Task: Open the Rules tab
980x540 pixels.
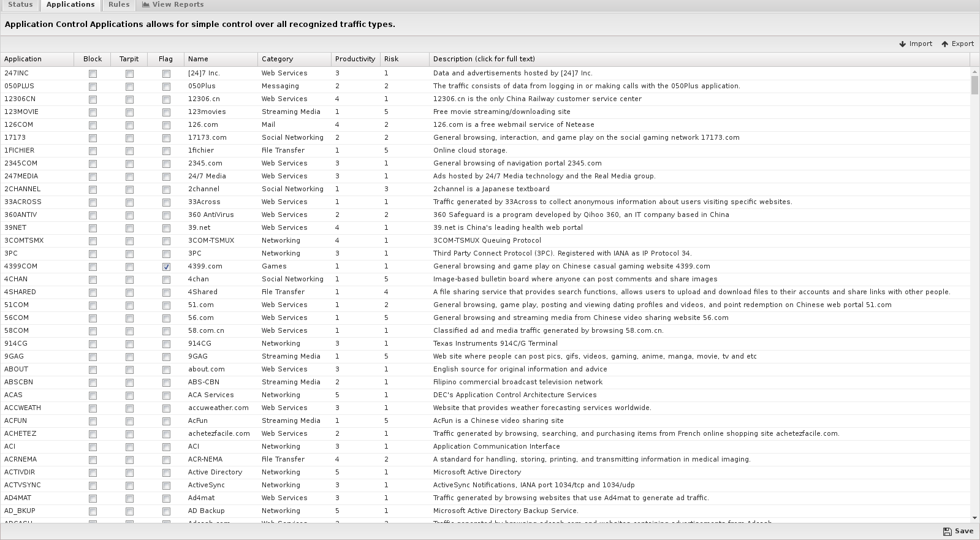Action: coord(119,4)
